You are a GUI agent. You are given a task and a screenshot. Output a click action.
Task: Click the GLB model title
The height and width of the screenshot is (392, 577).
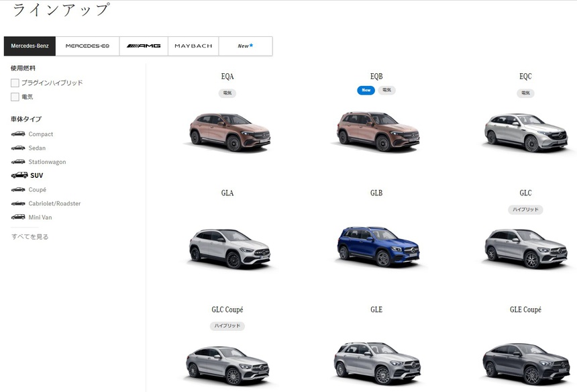pyautogui.click(x=376, y=193)
